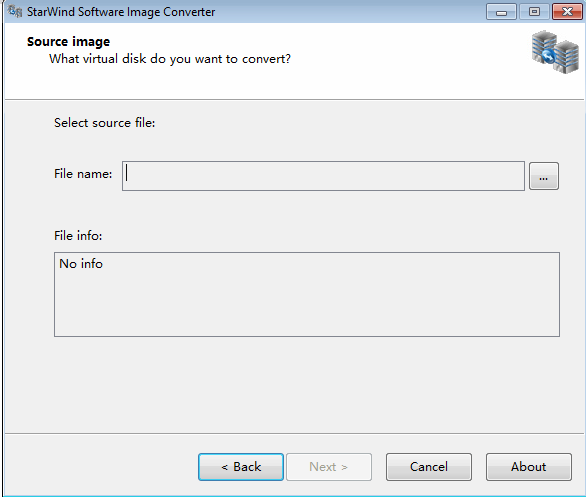This screenshot has width=586, height=497.
Task: Cancel the image conversion wizard
Action: (429, 467)
